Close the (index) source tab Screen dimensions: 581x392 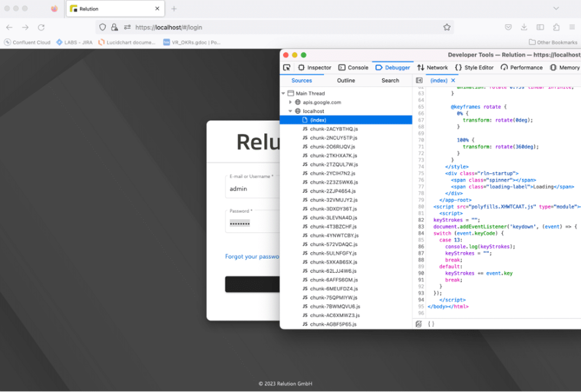click(453, 80)
